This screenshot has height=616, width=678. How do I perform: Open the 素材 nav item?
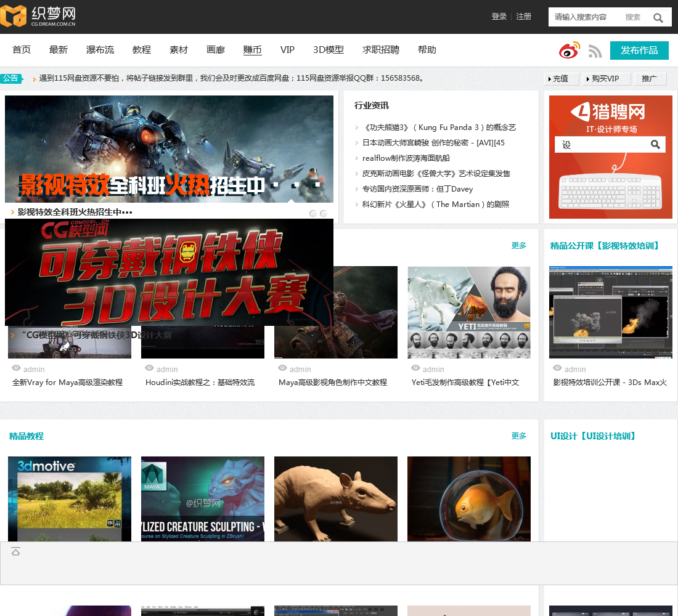(x=179, y=50)
